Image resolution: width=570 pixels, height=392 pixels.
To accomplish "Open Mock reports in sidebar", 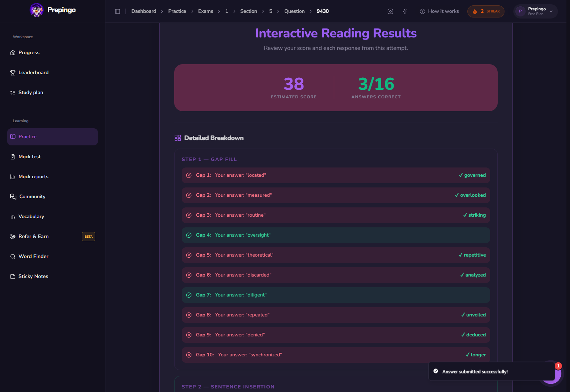I will (x=52, y=177).
